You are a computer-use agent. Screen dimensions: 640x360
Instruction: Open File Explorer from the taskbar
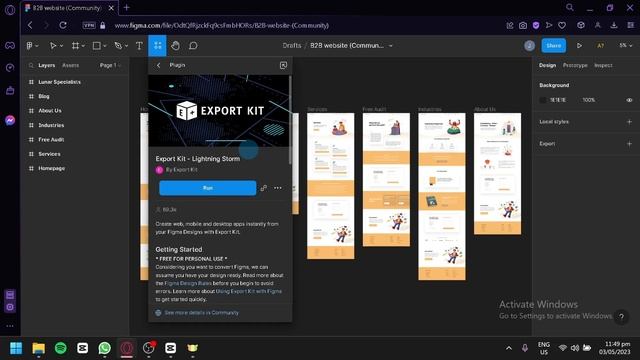39,348
